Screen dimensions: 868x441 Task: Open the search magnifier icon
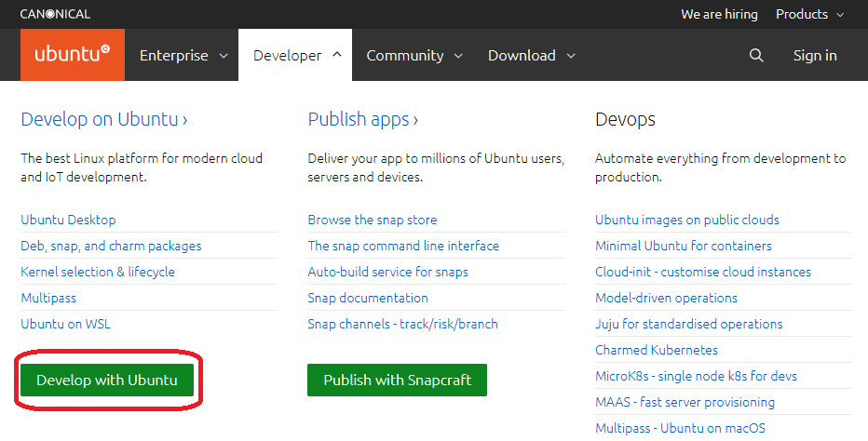(x=756, y=55)
